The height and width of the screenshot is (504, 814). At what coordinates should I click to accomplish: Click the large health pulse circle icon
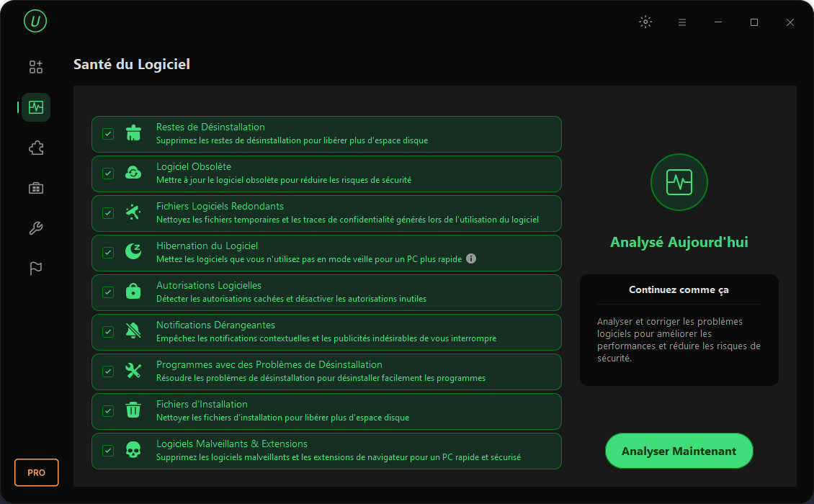click(679, 182)
